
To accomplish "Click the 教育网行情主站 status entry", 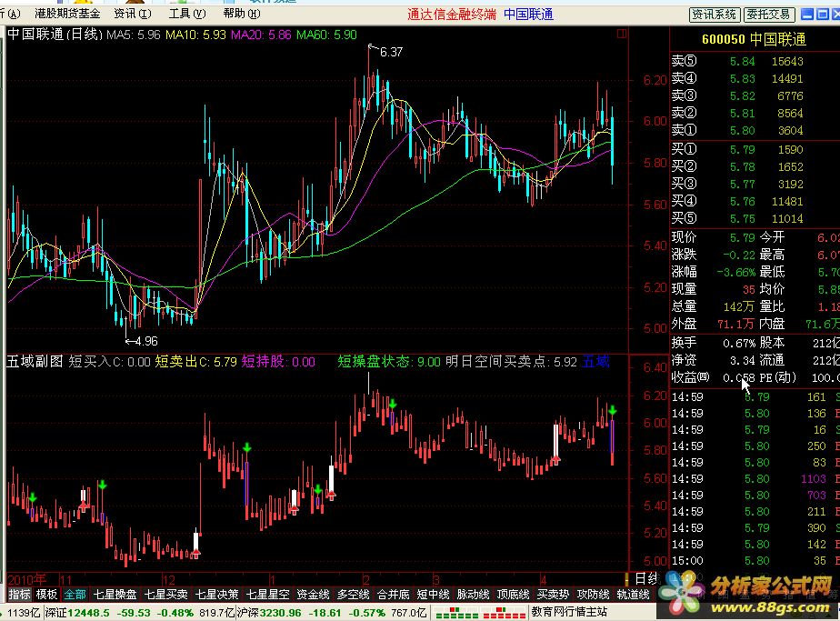I will [568, 612].
